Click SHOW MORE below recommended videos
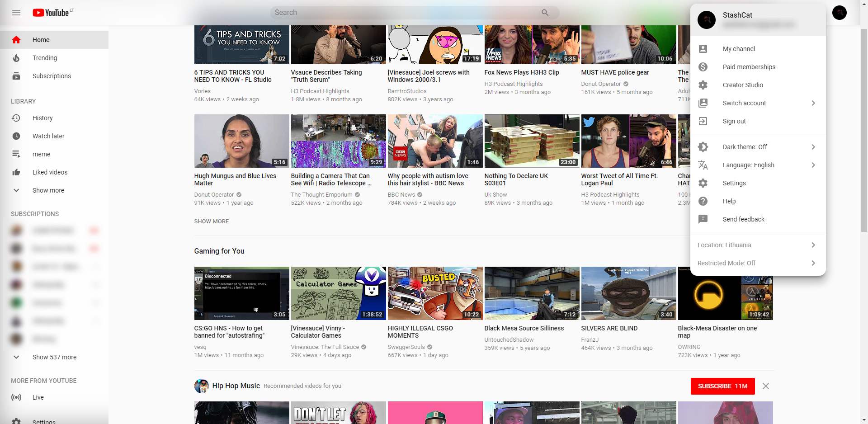868x424 pixels. coord(212,221)
